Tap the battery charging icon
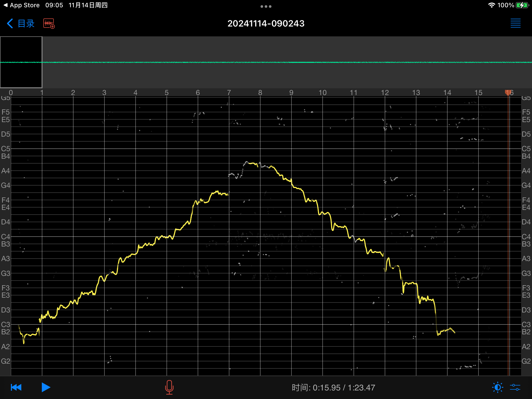The image size is (532, 399). pyautogui.click(x=522, y=5)
